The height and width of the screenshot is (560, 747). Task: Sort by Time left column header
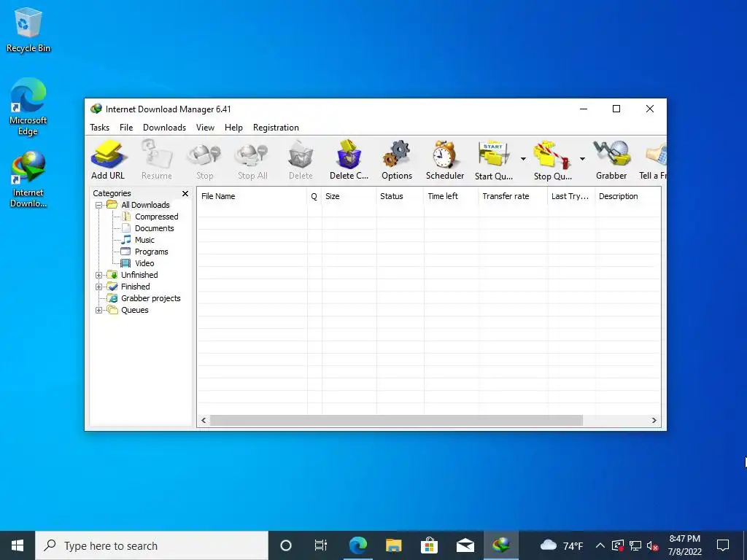click(451, 196)
